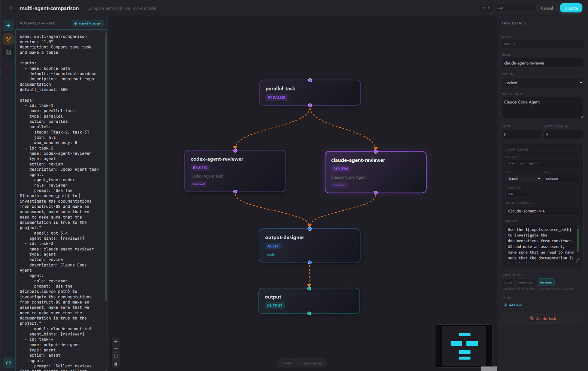Image resolution: width=588 pixels, height=371 pixels.
Task: Select the output node
Action: coord(309,301)
